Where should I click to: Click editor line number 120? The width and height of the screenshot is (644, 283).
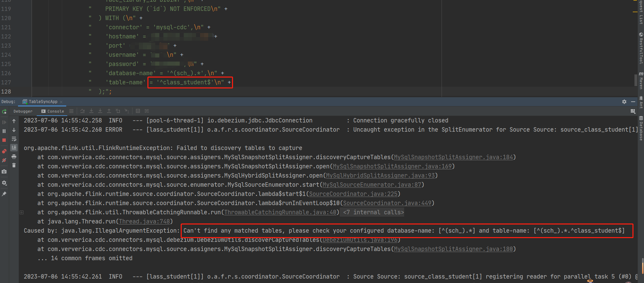coord(6,18)
